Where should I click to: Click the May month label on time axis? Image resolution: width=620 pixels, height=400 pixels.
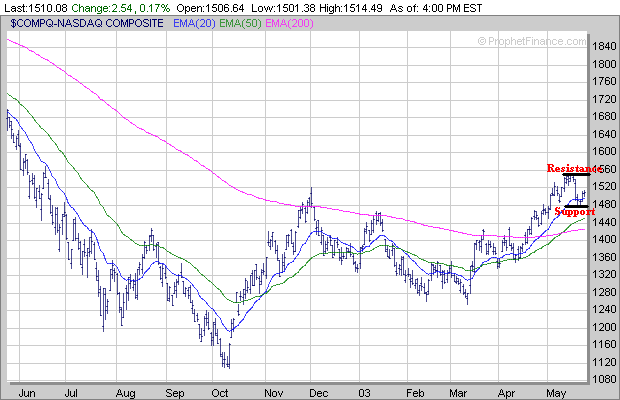[556, 393]
